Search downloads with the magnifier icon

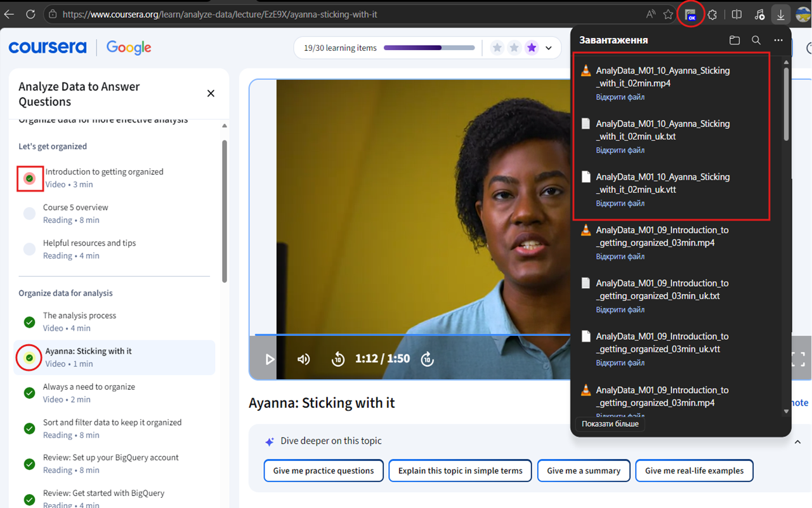756,40
